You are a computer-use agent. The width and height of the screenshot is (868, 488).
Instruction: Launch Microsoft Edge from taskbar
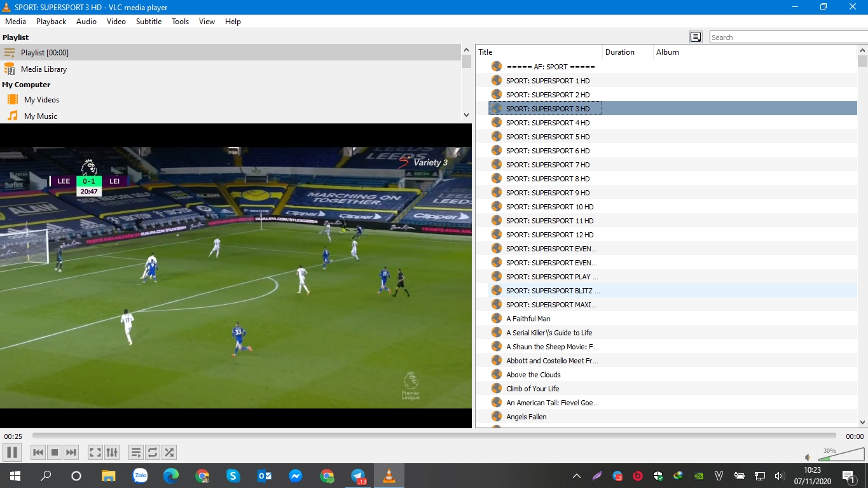coord(171,476)
